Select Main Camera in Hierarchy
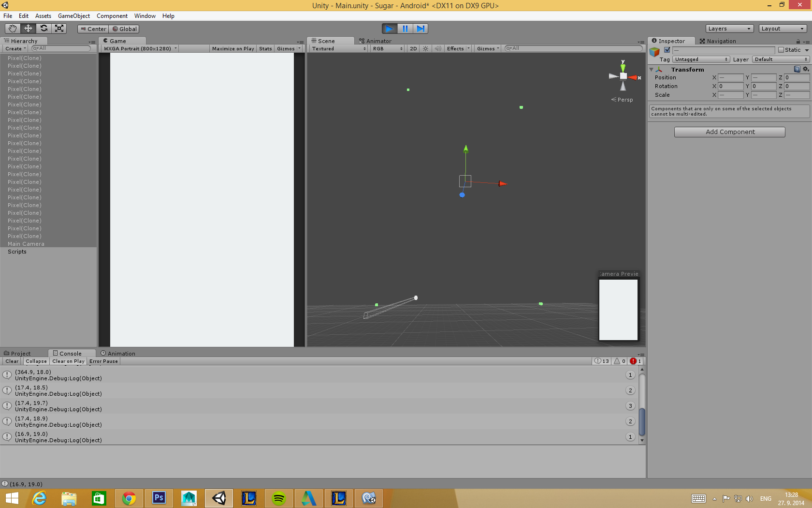This screenshot has height=508, width=812. pos(48,244)
